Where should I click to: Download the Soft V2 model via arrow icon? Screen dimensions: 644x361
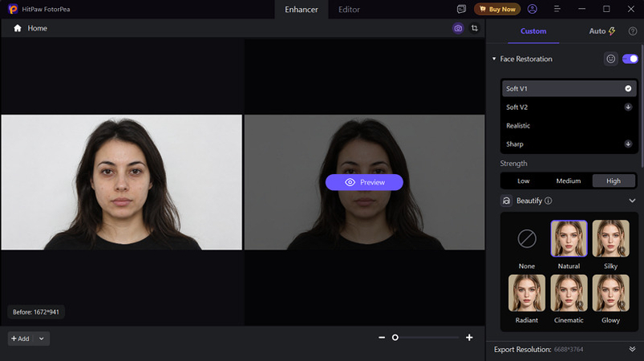tap(628, 107)
